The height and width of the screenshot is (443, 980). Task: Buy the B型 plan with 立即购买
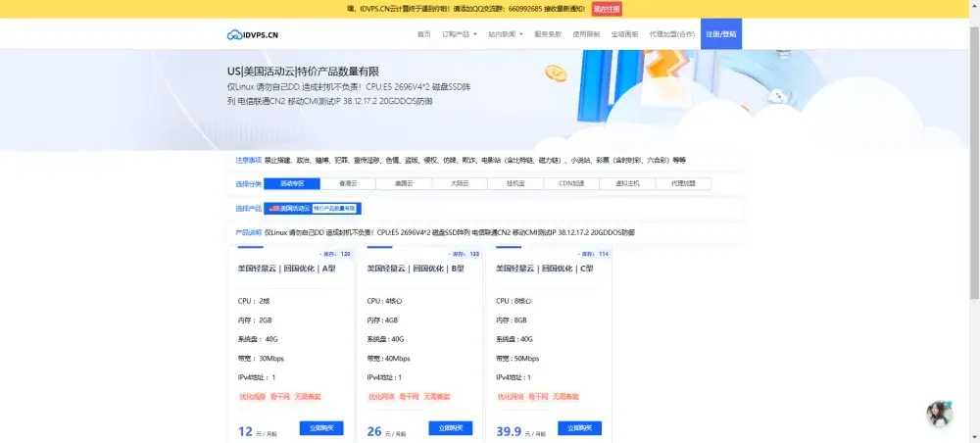tap(451, 428)
